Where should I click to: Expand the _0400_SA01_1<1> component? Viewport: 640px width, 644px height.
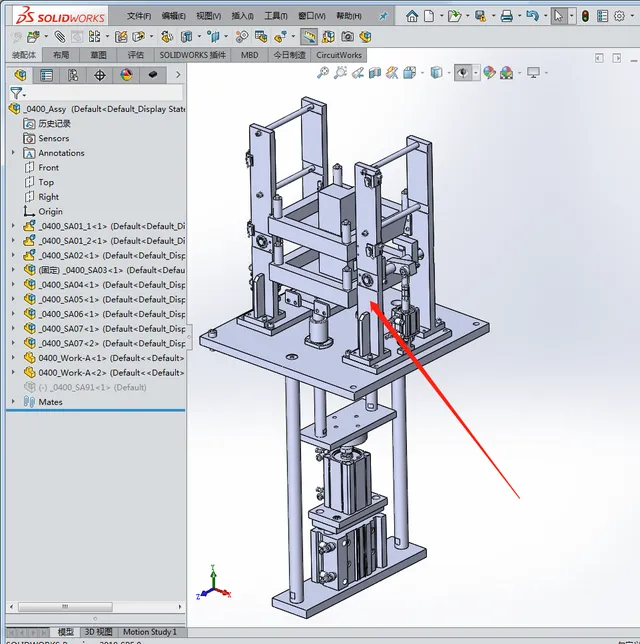(x=13, y=226)
